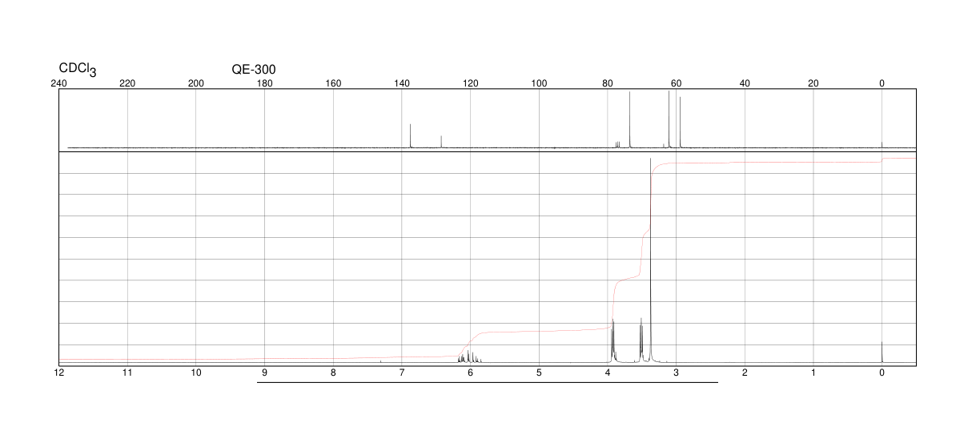The height and width of the screenshot is (423, 980).
Task: Click the CDCl3 solvent label
Action: (x=77, y=70)
